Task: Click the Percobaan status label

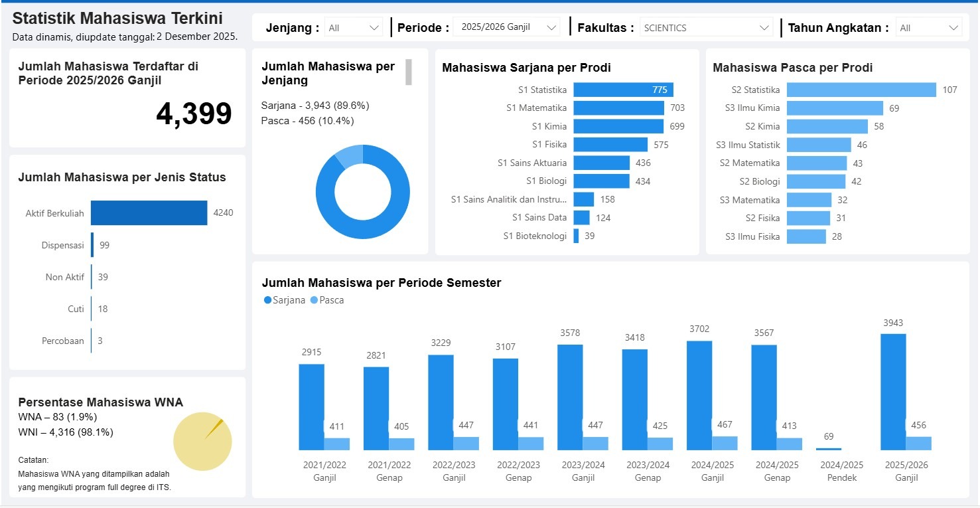Action: pos(63,341)
